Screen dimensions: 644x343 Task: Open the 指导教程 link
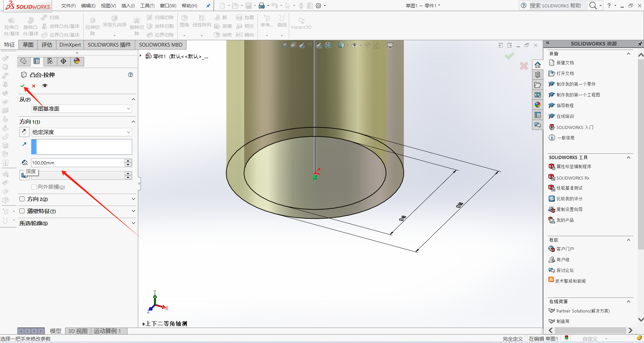[565, 106]
